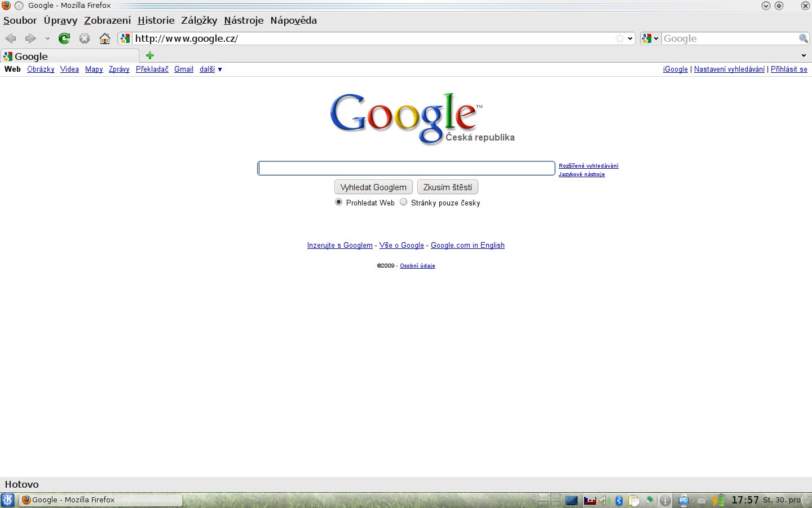Open the iGoogle link

[676, 69]
